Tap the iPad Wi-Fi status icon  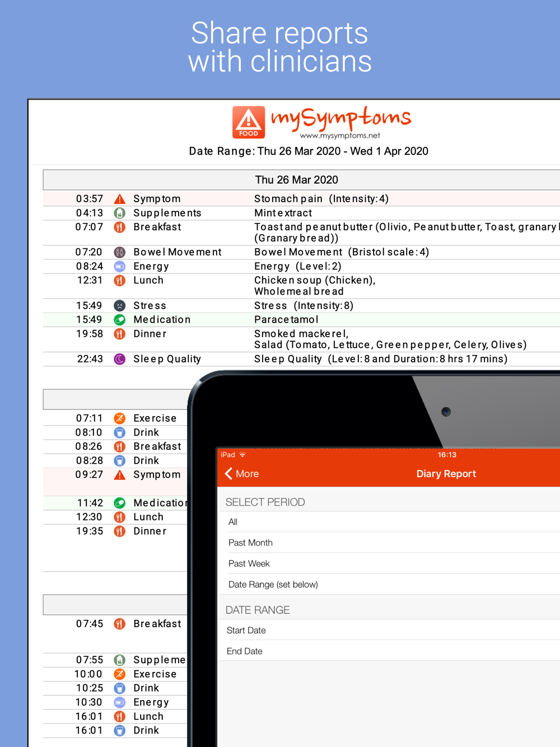[x=242, y=455]
